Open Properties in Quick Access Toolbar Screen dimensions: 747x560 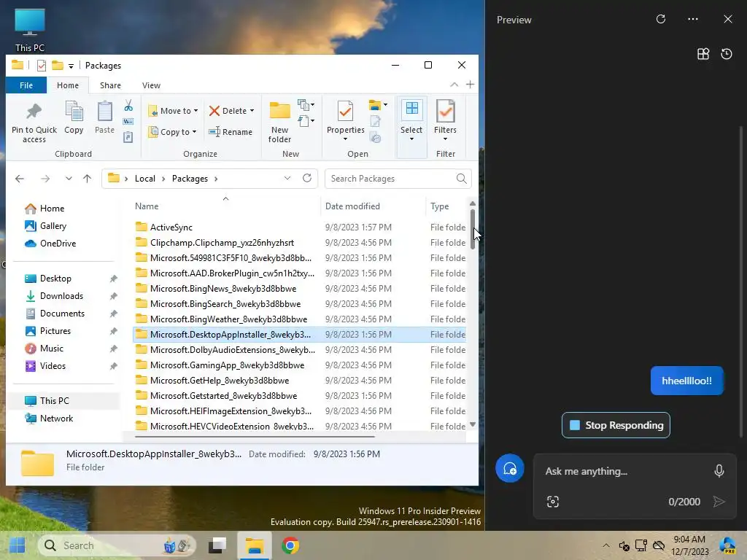pos(42,65)
